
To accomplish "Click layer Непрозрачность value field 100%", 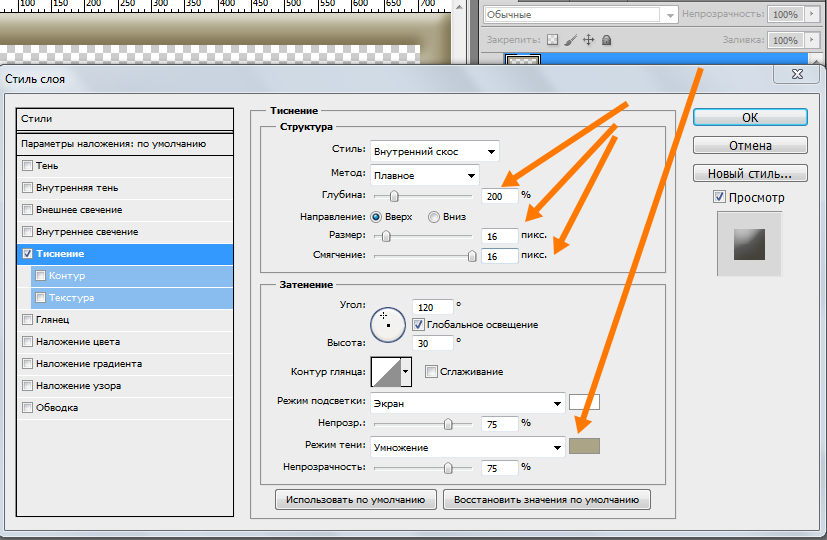I will point(785,14).
